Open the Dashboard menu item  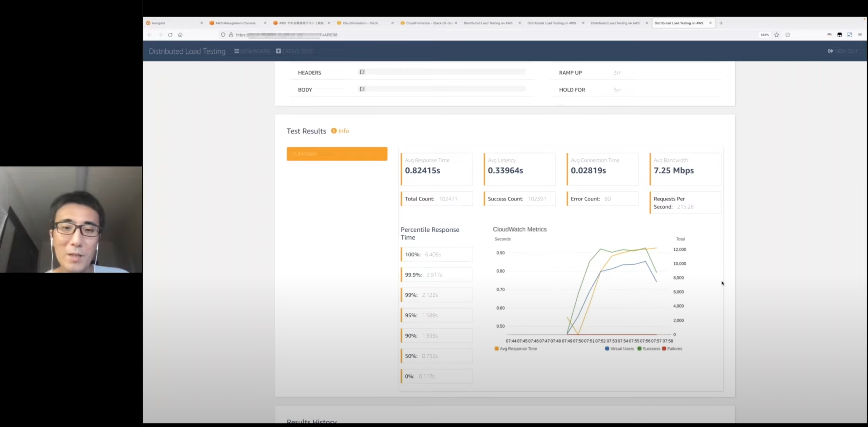(x=252, y=51)
